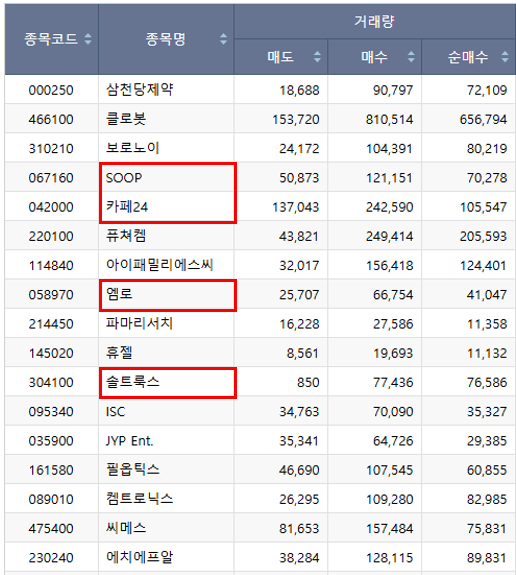Select stock name 휴젤
Image resolution: width=516 pixels, height=575 pixels.
coord(119,353)
